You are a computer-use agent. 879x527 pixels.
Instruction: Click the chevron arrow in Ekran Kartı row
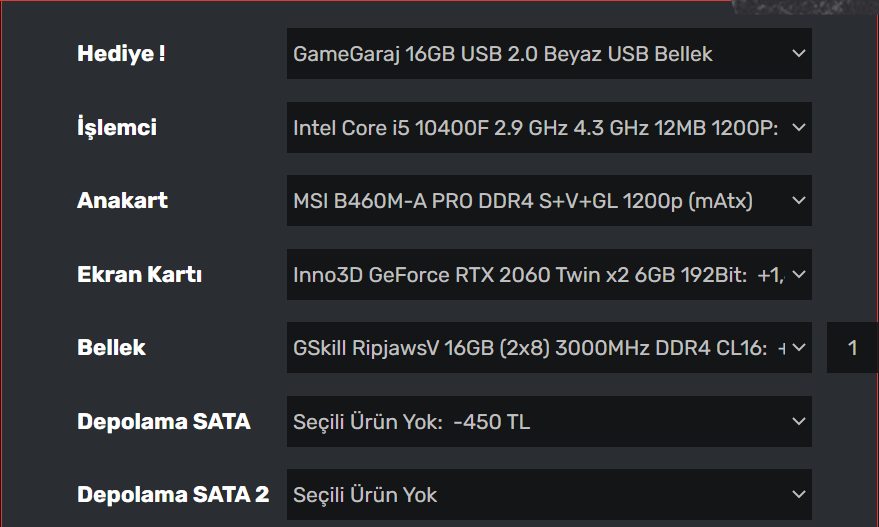click(x=798, y=274)
